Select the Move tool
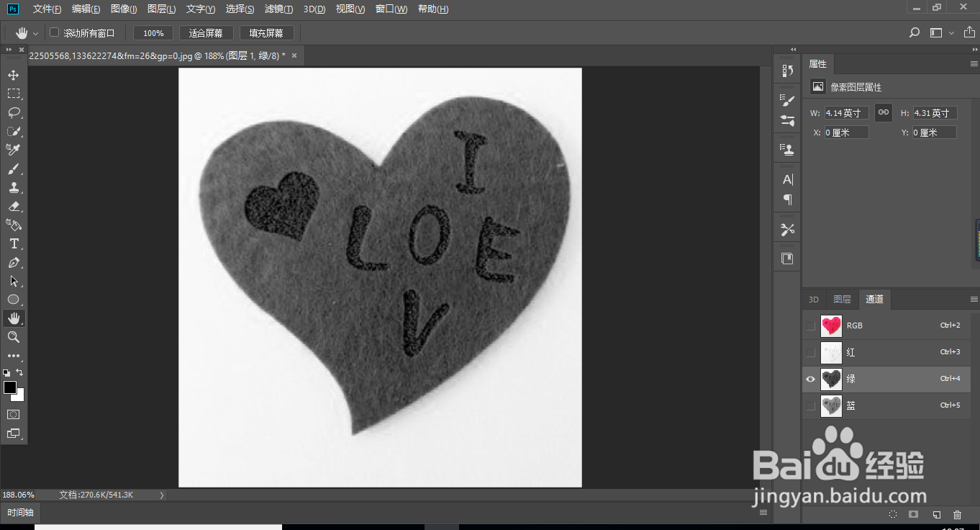980x530 pixels. coord(14,75)
